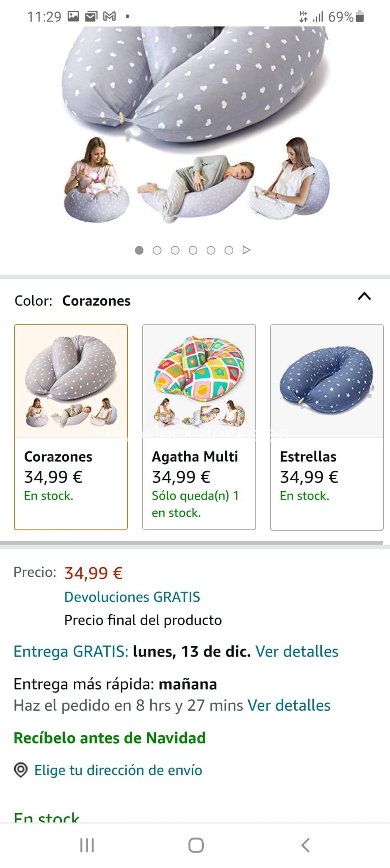Open recent apps navigation button

(87, 846)
